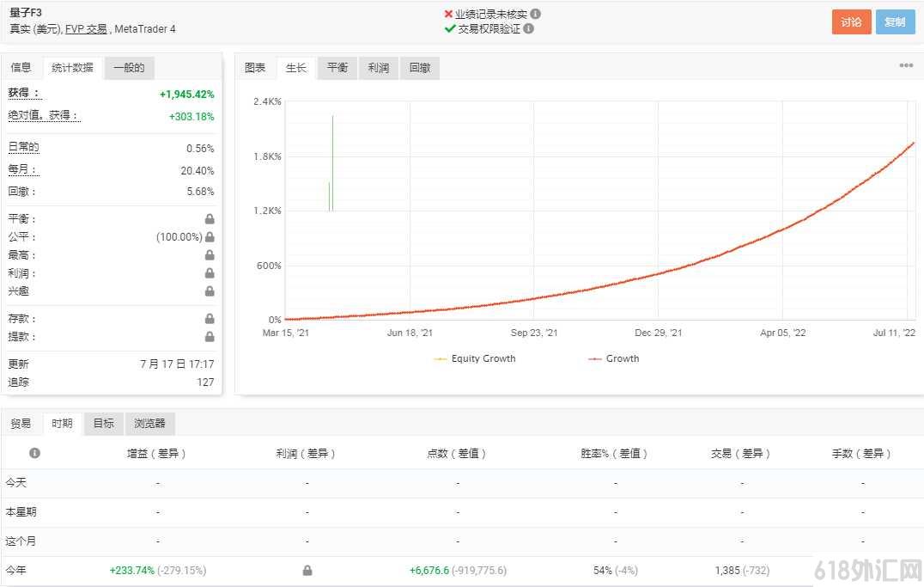Viewport: 924px width, 587px height.
Task: Click the lock icon next to 平衡
Action: pyautogui.click(x=210, y=219)
